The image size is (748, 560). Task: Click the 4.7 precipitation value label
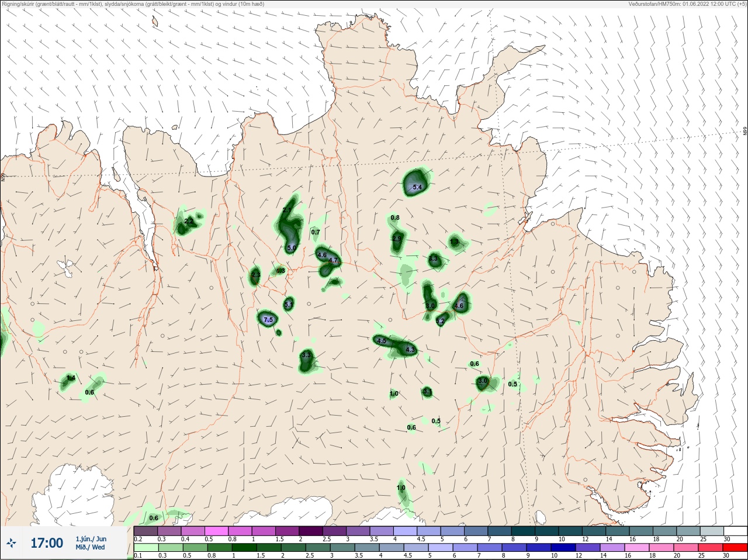point(333,260)
